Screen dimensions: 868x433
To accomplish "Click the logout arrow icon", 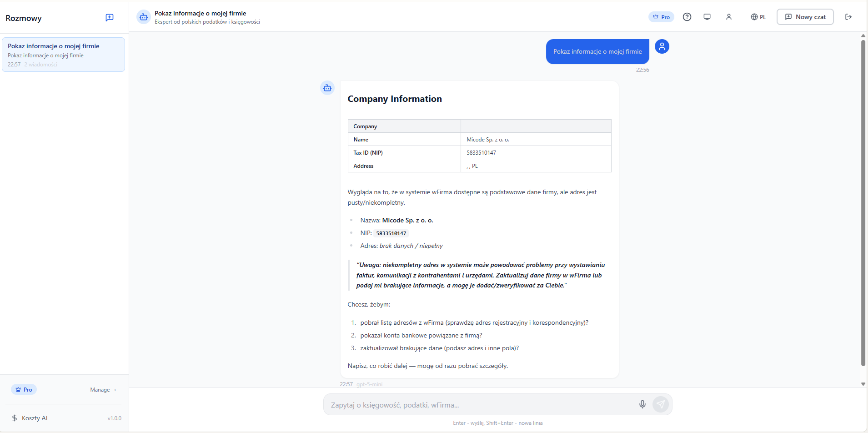I will point(848,17).
